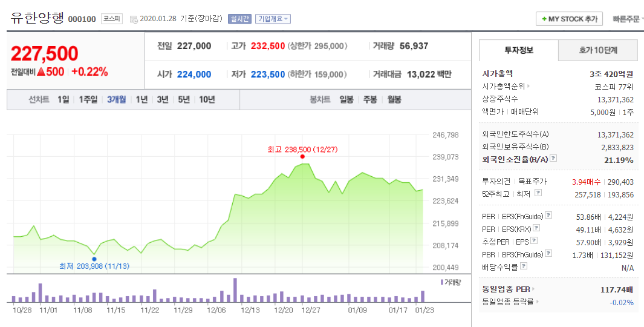Click the blue 최저 point marker
Image resolution: width=644 pixels, height=327 pixels.
tap(94, 259)
